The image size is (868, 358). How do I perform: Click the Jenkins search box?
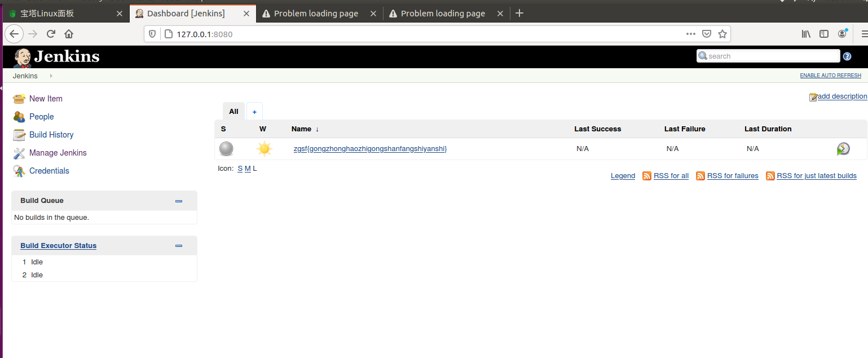coord(768,56)
